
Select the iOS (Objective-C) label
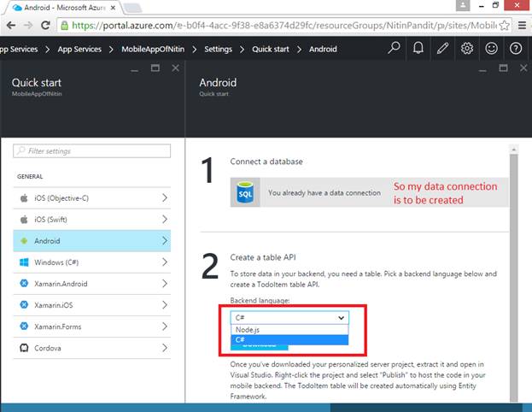(61, 198)
